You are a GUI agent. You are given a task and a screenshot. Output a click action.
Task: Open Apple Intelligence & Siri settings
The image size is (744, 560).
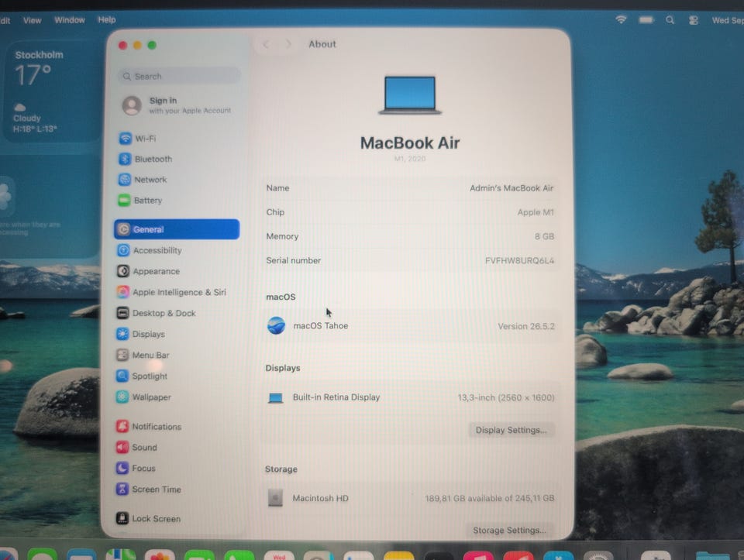177,292
